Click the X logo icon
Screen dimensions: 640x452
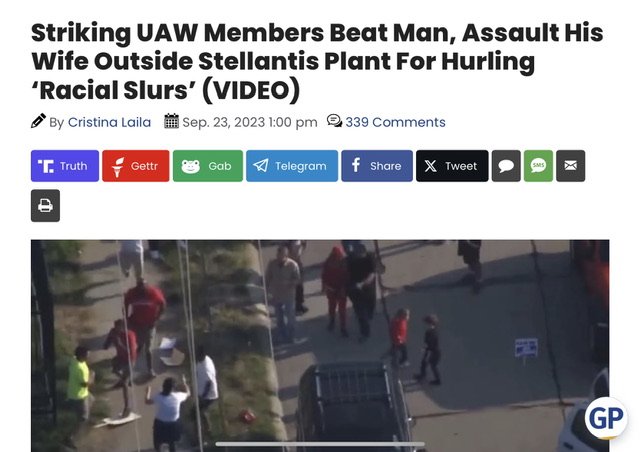[430, 166]
